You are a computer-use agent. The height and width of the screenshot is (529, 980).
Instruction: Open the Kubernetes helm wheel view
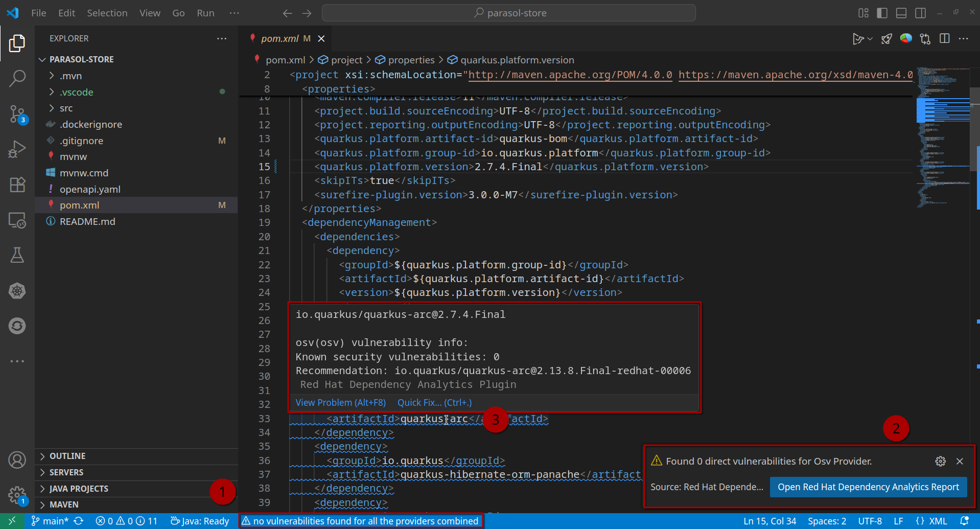(x=17, y=291)
